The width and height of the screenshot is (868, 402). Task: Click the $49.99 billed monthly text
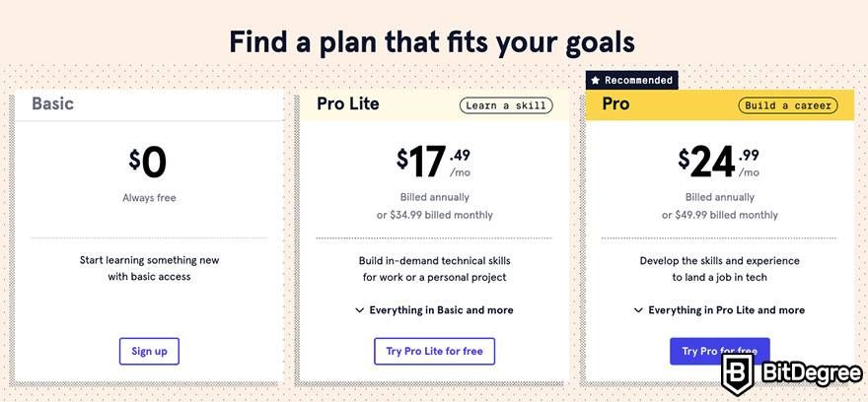click(x=720, y=215)
